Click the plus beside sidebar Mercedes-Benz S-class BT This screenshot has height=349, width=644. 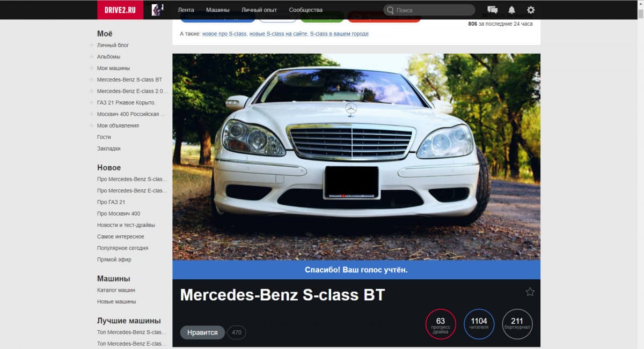(x=92, y=80)
